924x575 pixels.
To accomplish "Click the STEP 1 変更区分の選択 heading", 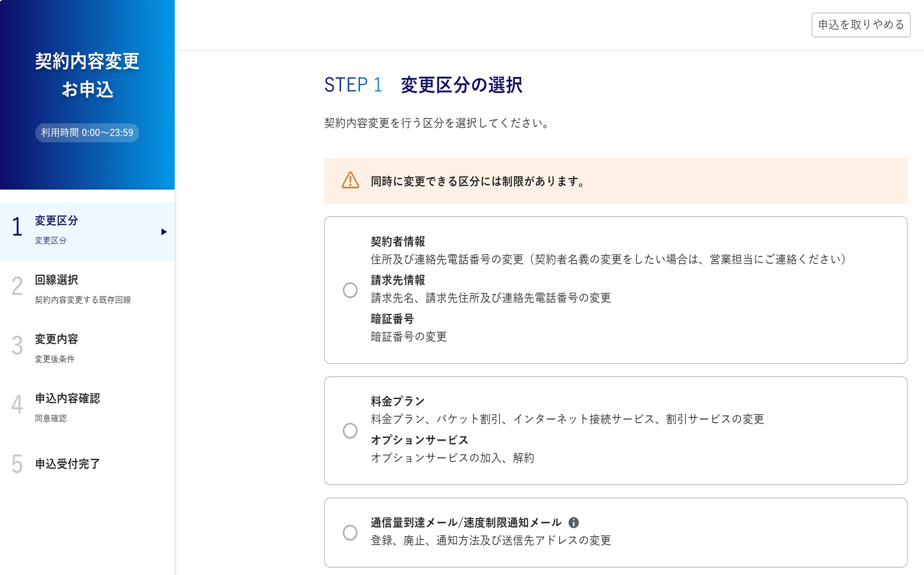I will [x=423, y=85].
